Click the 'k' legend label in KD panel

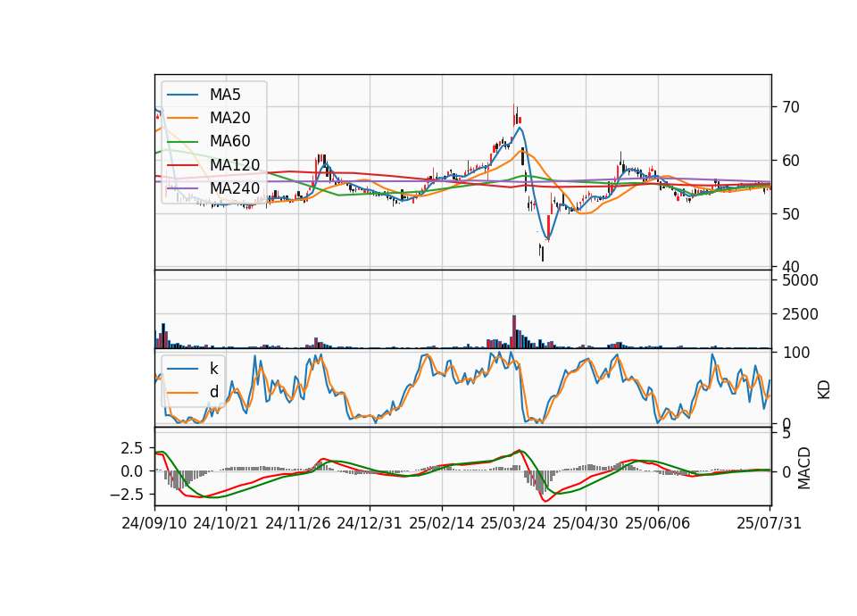point(213,369)
